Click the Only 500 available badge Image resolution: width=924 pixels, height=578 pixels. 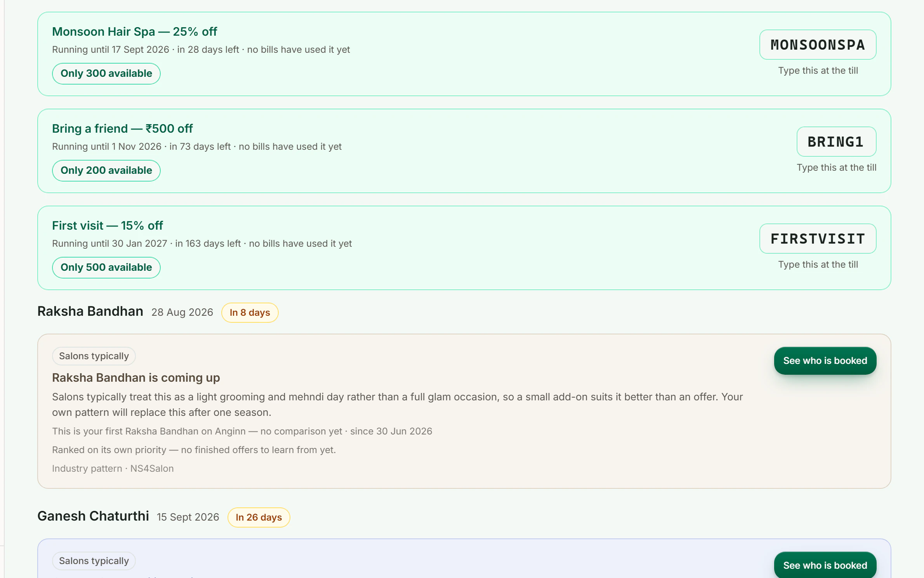click(x=106, y=267)
